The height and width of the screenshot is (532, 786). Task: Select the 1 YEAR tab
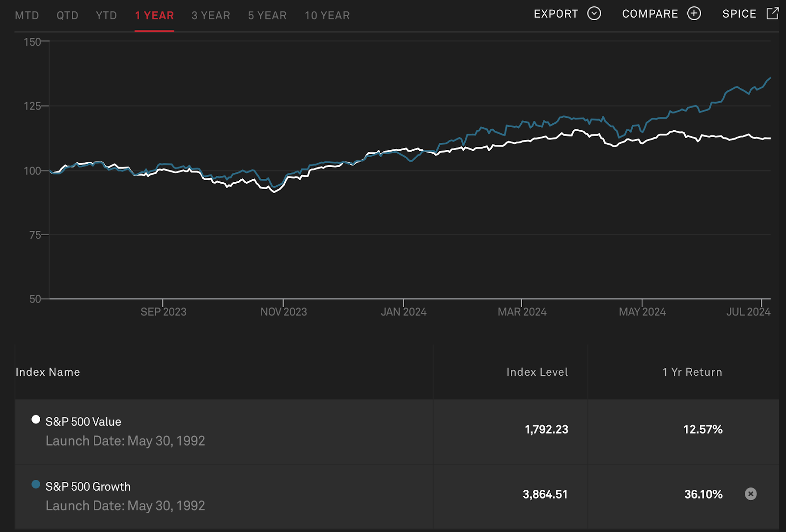[x=154, y=16]
